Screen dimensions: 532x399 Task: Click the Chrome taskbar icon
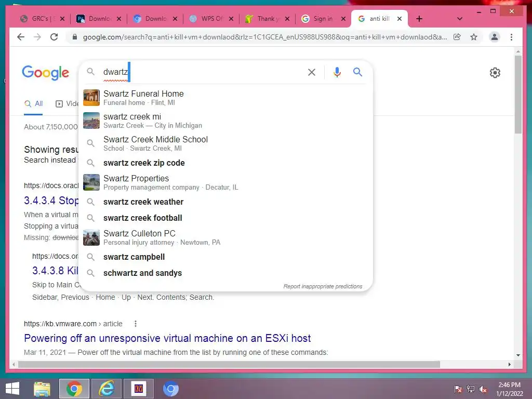(x=74, y=389)
